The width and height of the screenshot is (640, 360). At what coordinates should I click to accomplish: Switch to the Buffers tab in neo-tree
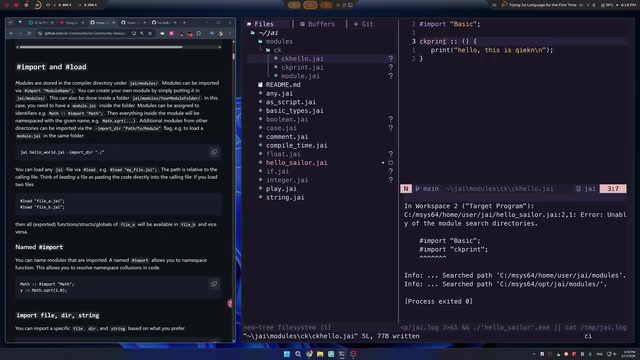coord(317,24)
